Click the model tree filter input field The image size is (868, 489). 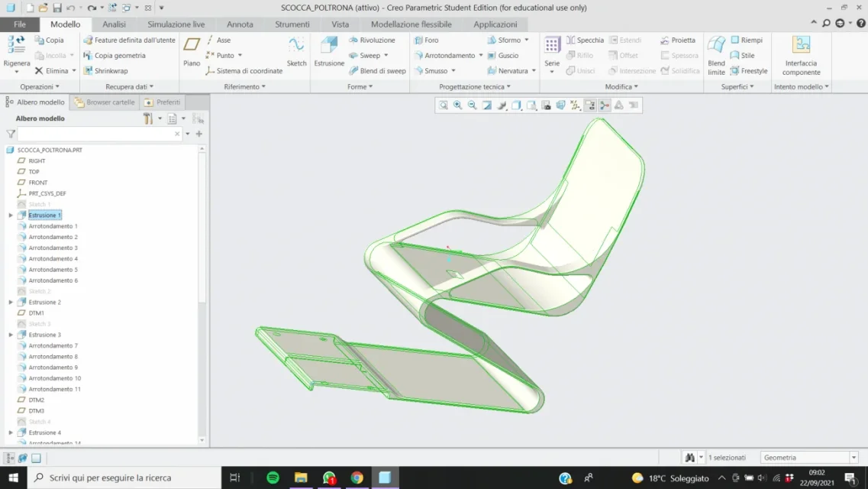[100, 134]
